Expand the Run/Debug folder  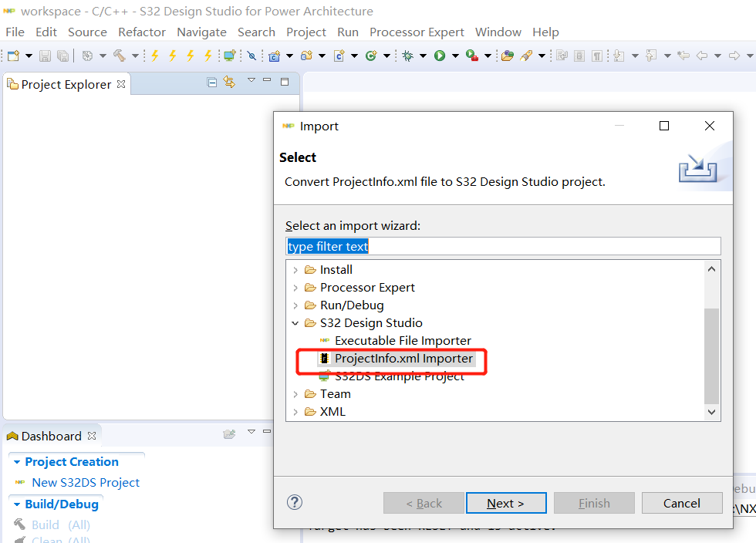[295, 305]
